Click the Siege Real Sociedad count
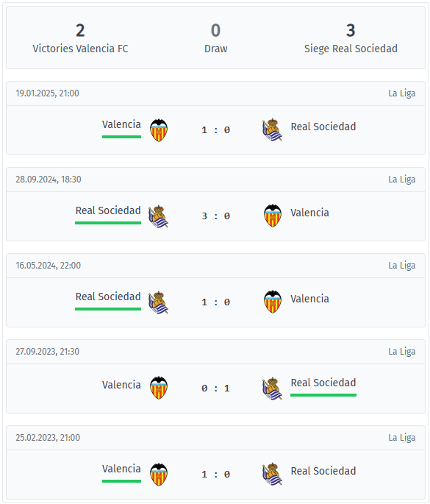The width and height of the screenshot is (430, 504). click(x=351, y=31)
